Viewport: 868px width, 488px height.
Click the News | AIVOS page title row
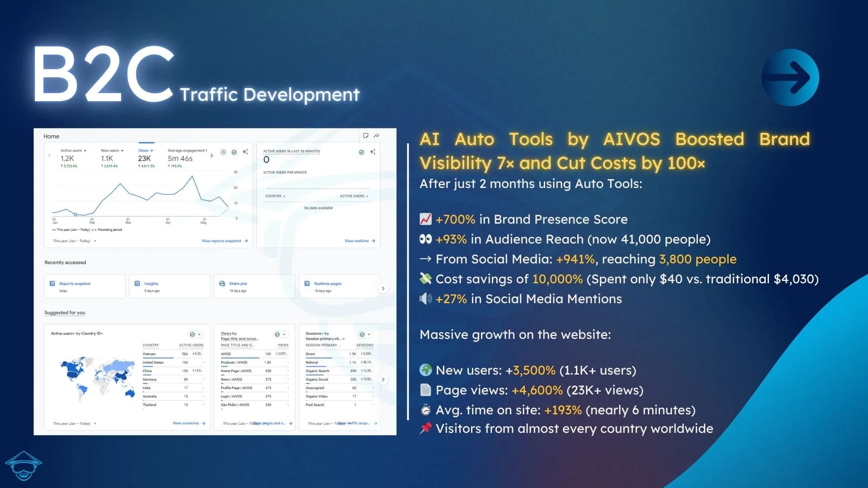pyautogui.click(x=255, y=380)
